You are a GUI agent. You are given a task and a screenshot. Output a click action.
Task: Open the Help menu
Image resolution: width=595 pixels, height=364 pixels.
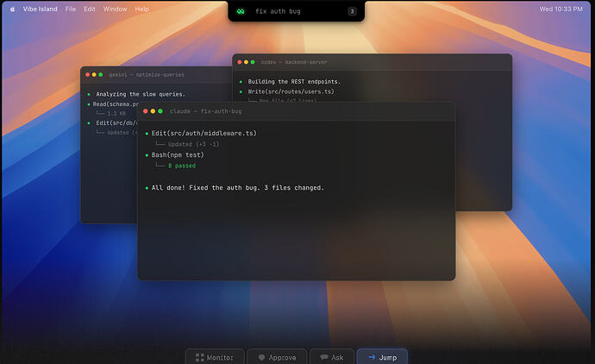(x=141, y=9)
